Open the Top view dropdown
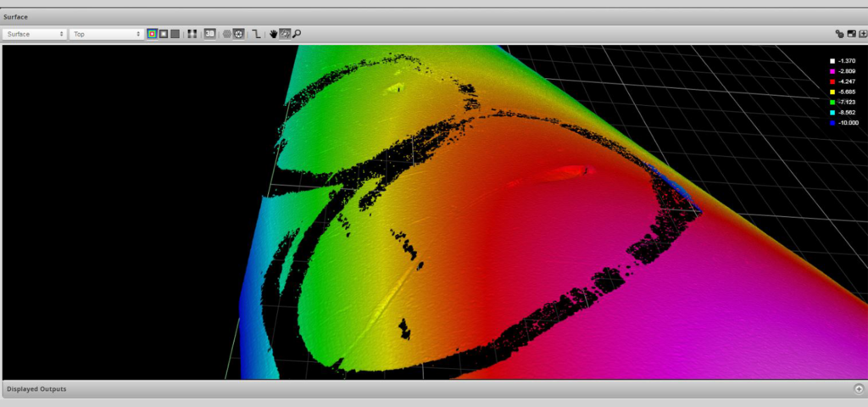The height and width of the screenshot is (407, 868). 106,34
